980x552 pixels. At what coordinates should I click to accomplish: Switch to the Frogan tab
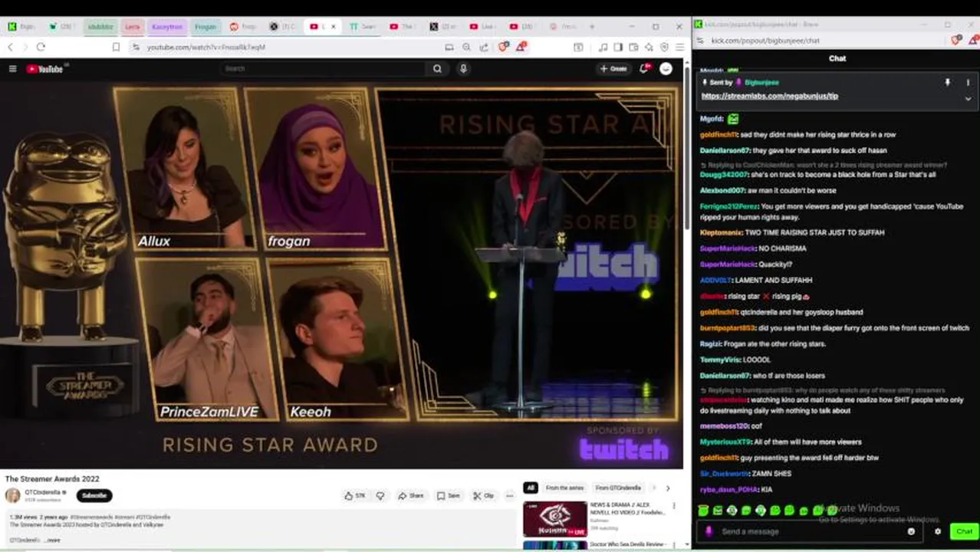pyautogui.click(x=205, y=27)
